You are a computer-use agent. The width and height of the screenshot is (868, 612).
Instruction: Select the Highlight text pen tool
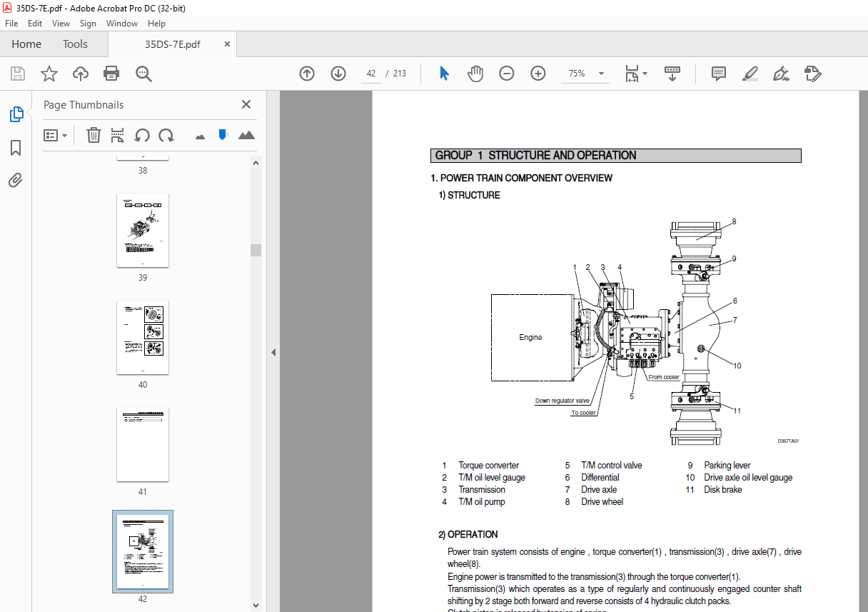(750, 74)
